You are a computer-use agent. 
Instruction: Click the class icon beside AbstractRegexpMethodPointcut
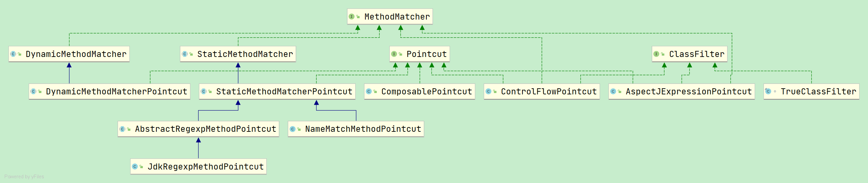[122, 129]
